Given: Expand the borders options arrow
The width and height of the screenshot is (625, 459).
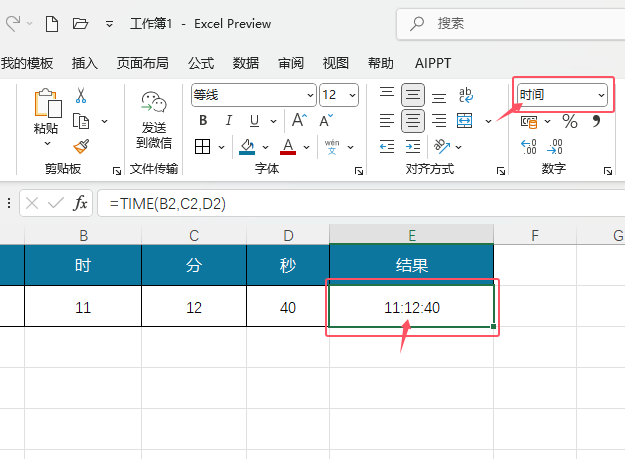Looking at the screenshot, I should coord(222,147).
